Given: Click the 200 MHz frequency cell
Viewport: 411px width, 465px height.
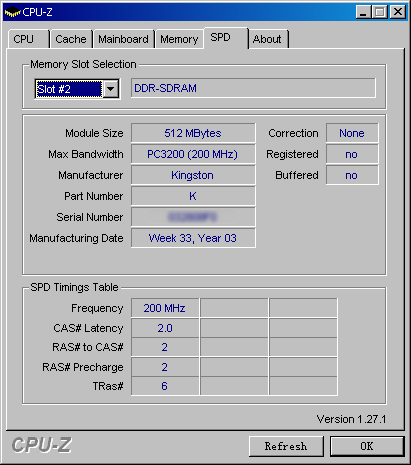Looking at the screenshot, I should [x=165, y=308].
